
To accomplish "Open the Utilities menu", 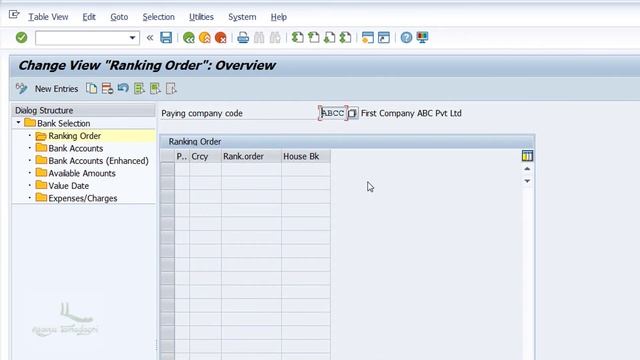I will click(x=201, y=17).
